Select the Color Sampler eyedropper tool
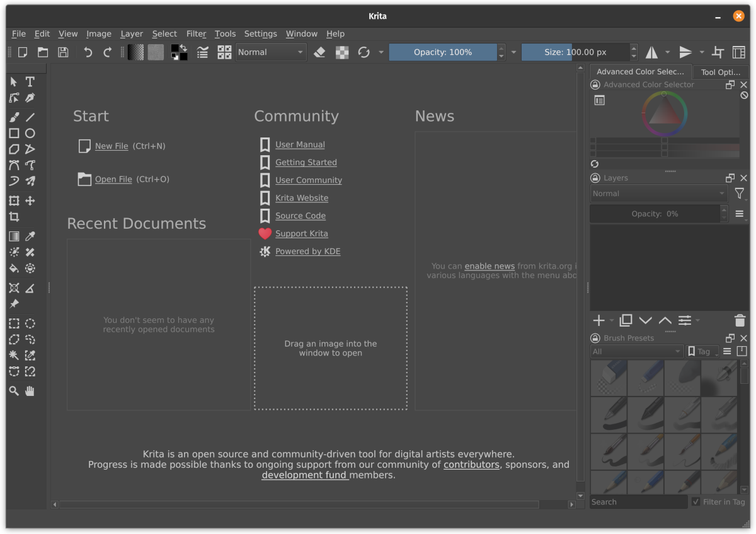This screenshot has width=756, height=534. coord(30,236)
